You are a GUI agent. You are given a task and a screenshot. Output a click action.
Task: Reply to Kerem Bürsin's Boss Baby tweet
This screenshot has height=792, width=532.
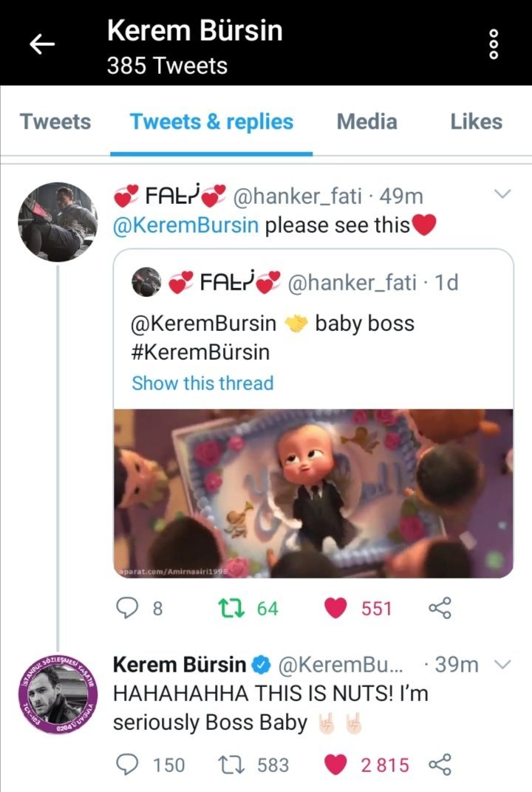pos(129,764)
